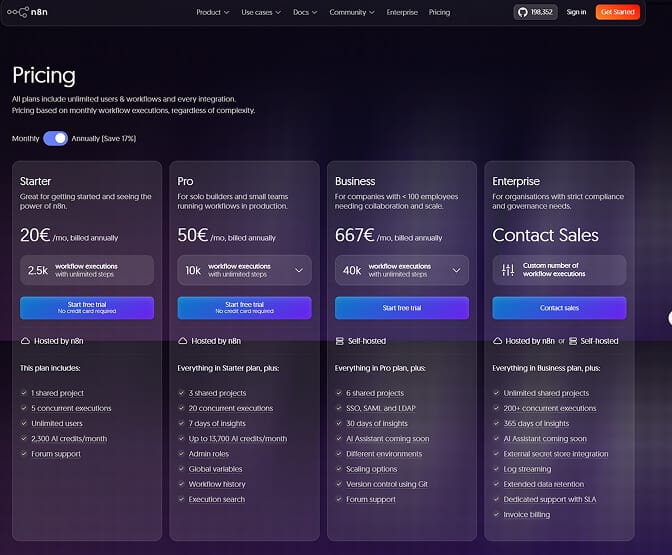Viewport: 672px width, 555px height.
Task: Click checkmark beside Workflow history
Action: (x=181, y=484)
